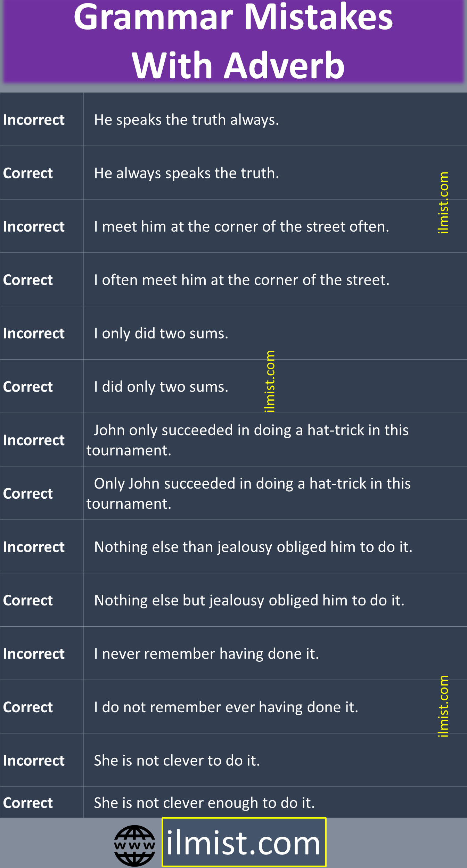Click 'Only John succeeded' sentence
This screenshot has width=467, height=868.
point(248,493)
